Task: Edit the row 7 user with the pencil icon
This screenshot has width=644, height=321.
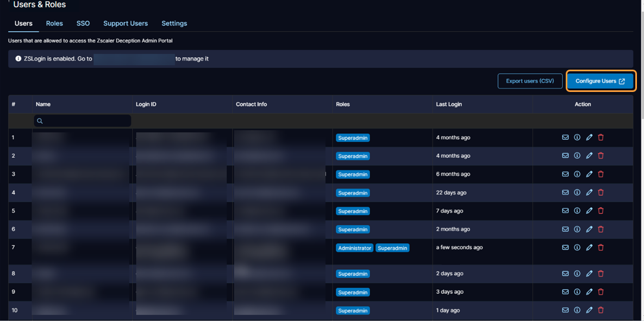Action: [x=589, y=247]
